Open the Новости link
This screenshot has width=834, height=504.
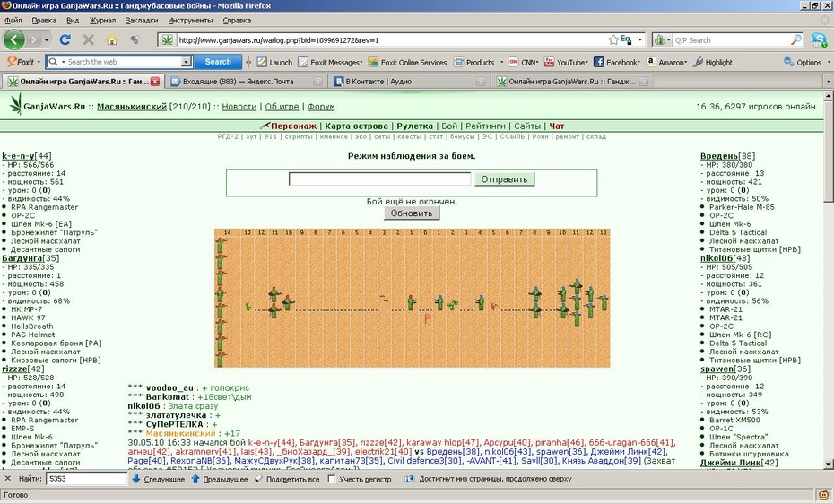tap(239, 107)
